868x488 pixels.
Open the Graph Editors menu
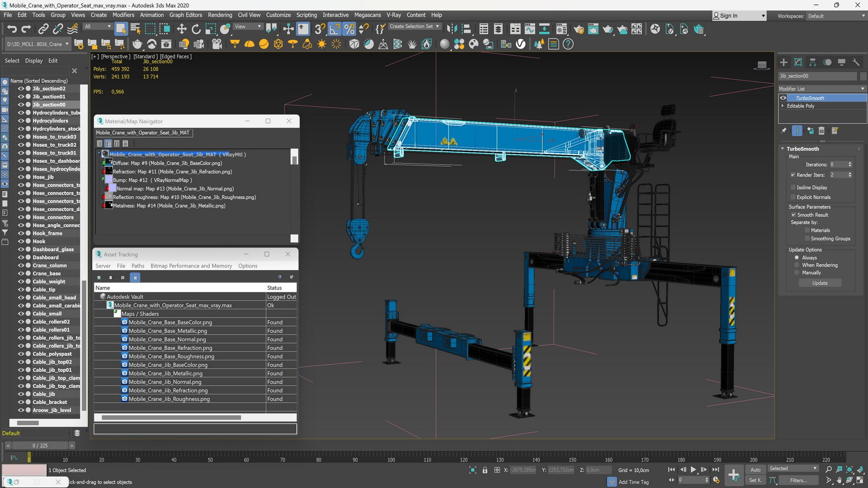click(185, 15)
